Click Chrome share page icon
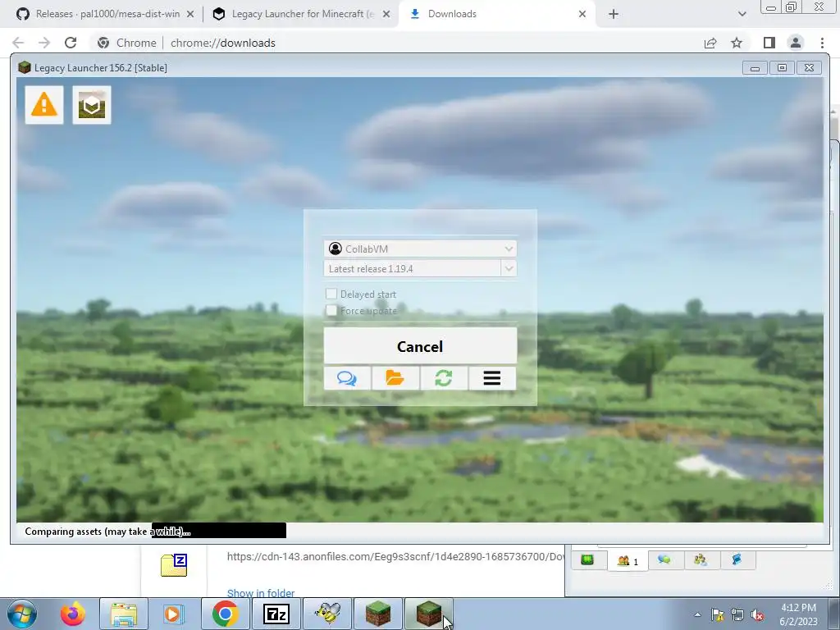The width and height of the screenshot is (840, 630). click(710, 43)
